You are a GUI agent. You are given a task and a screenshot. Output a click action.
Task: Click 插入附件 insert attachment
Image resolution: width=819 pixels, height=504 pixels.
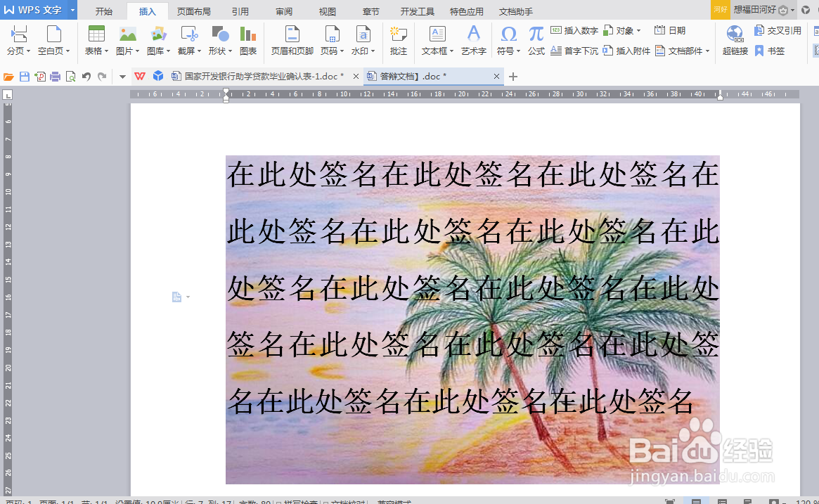click(626, 51)
